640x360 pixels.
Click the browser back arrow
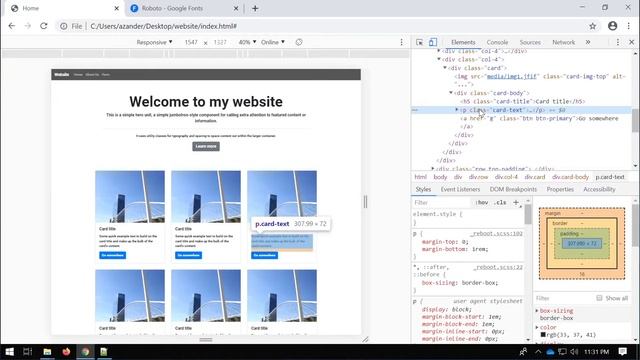coord(11,26)
